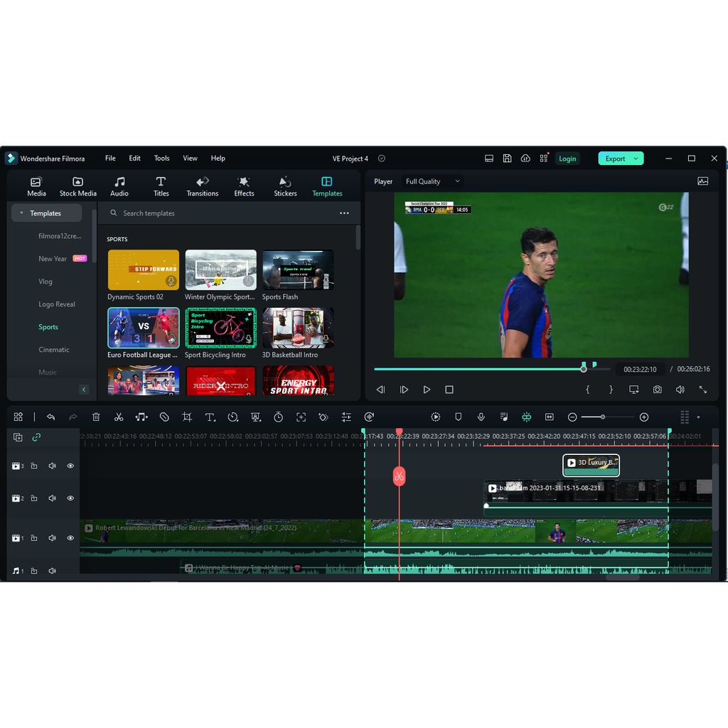This screenshot has width=728, height=728.
Task: Open the Full Quality dropdown
Action: pos(432,181)
